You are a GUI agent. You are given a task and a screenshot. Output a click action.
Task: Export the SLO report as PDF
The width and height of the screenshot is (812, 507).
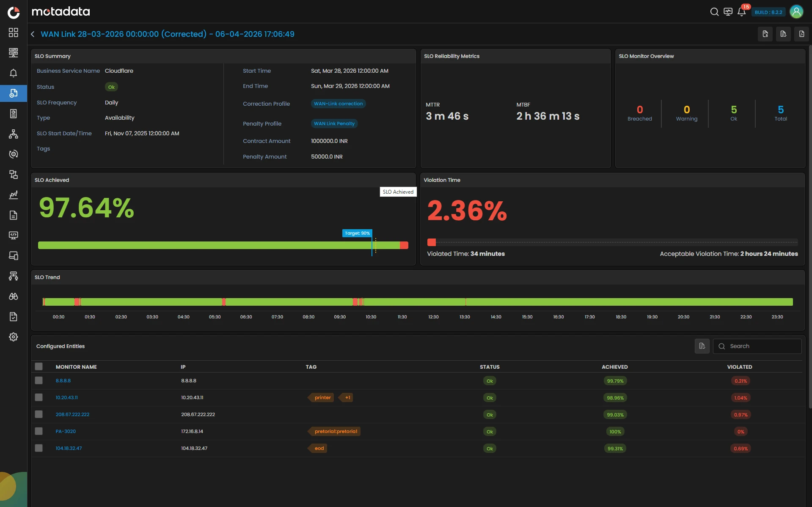point(801,34)
